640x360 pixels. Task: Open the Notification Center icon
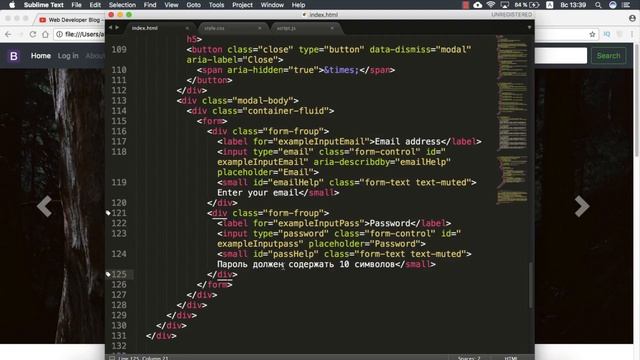(x=626, y=5)
